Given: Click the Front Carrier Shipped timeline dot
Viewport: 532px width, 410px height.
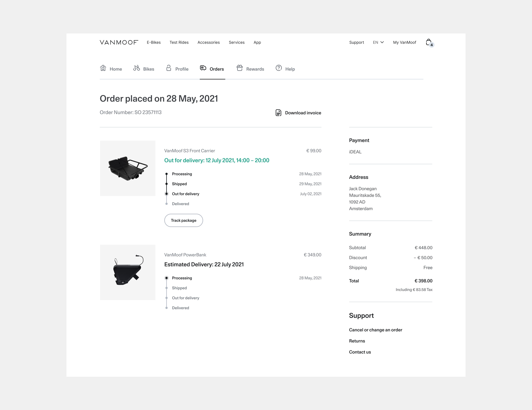Looking at the screenshot, I should (167, 184).
